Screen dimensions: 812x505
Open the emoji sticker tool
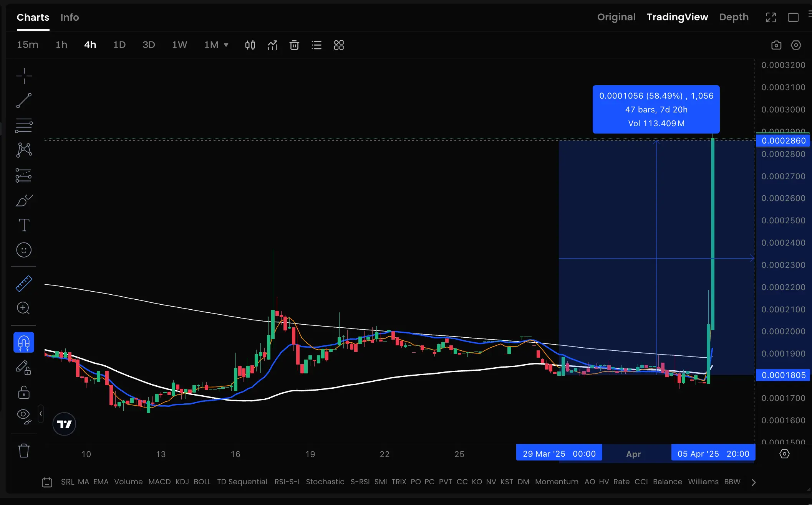24,250
